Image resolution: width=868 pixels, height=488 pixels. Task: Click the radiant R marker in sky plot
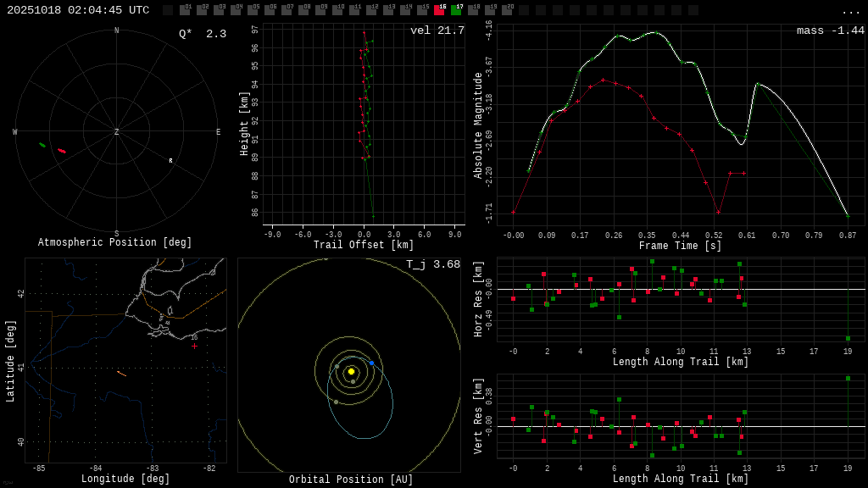pos(170,160)
